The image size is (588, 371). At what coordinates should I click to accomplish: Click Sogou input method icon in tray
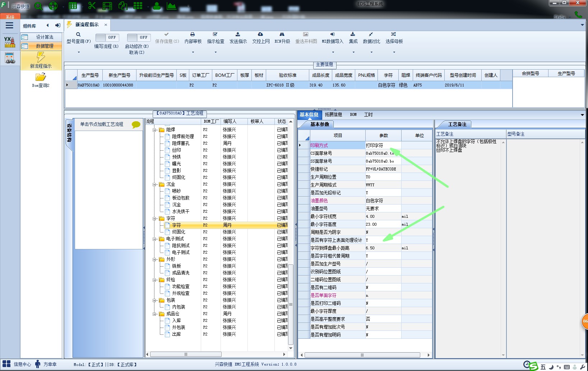click(533, 366)
